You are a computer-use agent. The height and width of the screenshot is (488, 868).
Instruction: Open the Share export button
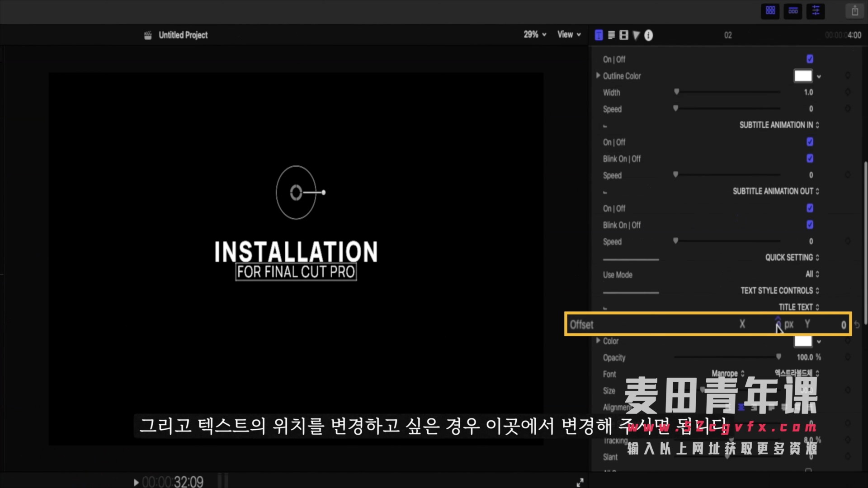tap(854, 10)
